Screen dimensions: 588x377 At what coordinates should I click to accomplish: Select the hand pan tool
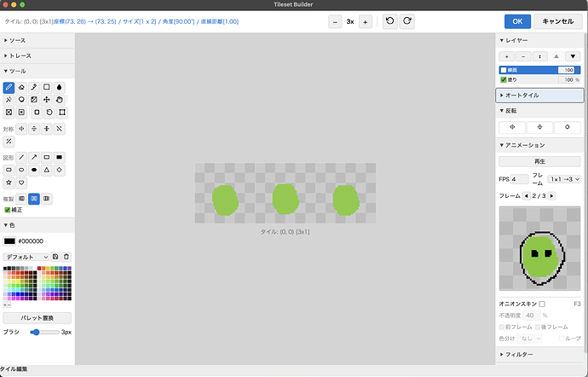point(60,100)
